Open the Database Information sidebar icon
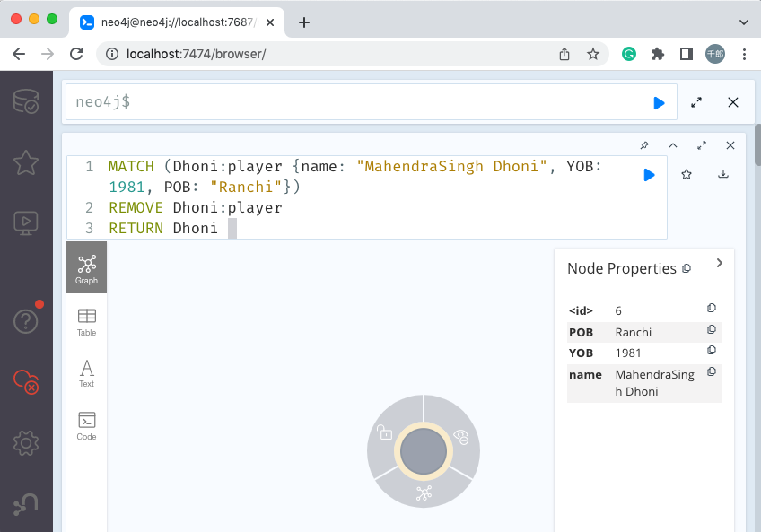The height and width of the screenshot is (532, 761). 26,101
